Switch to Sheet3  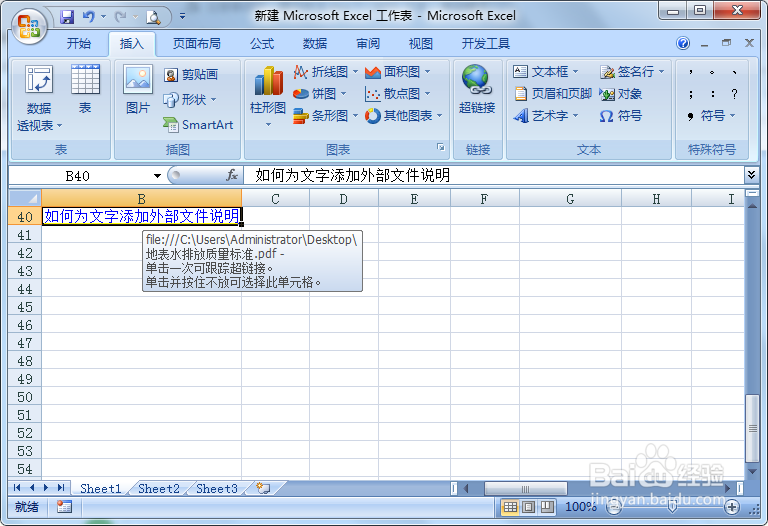tap(216, 488)
